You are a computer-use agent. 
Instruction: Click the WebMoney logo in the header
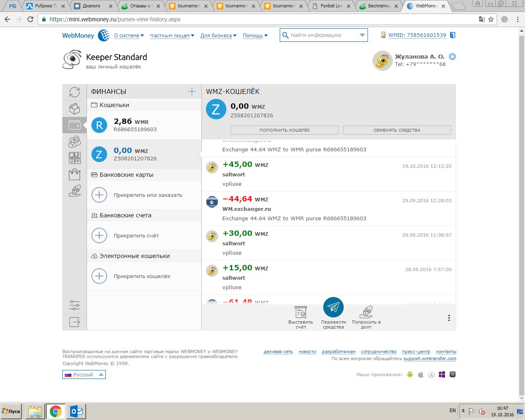(86, 35)
